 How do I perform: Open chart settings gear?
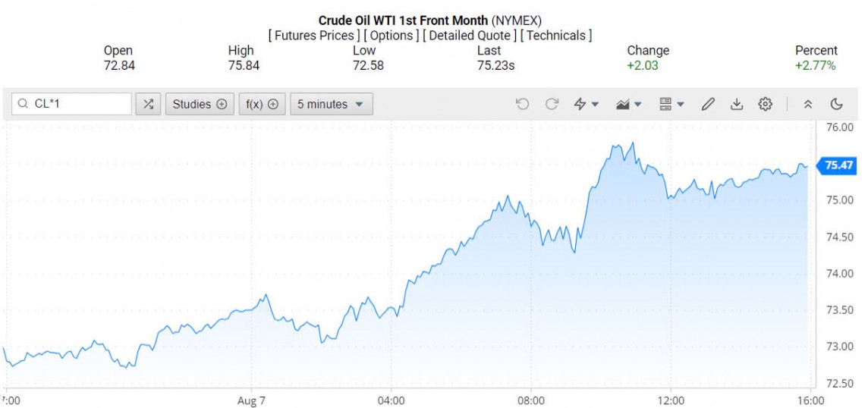[765, 104]
